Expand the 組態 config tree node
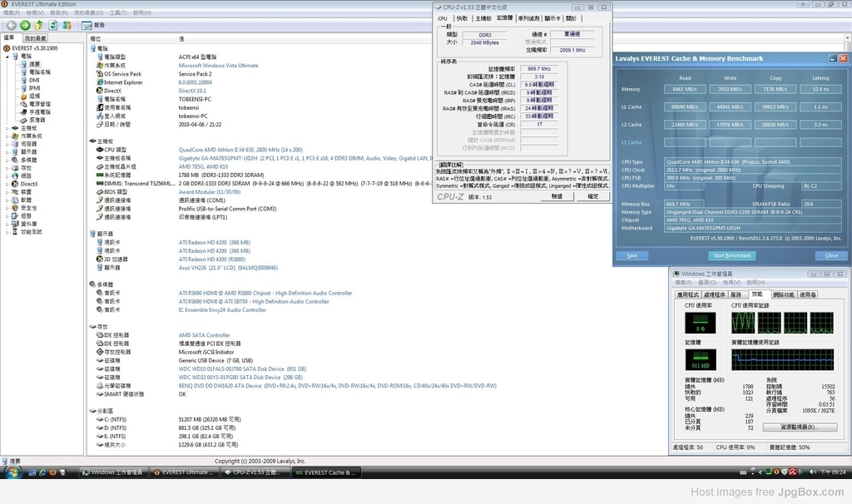The width and height of the screenshot is (852, 504). 7,215
